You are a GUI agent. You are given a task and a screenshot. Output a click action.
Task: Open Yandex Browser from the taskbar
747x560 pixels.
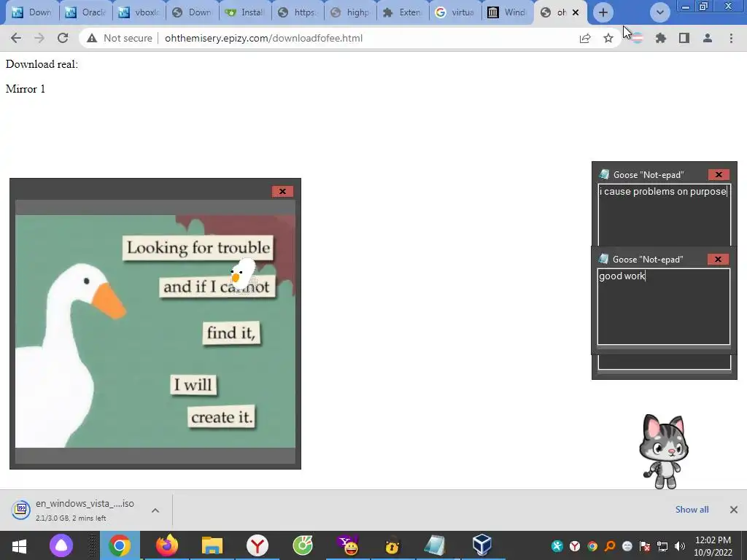[258, 545]
